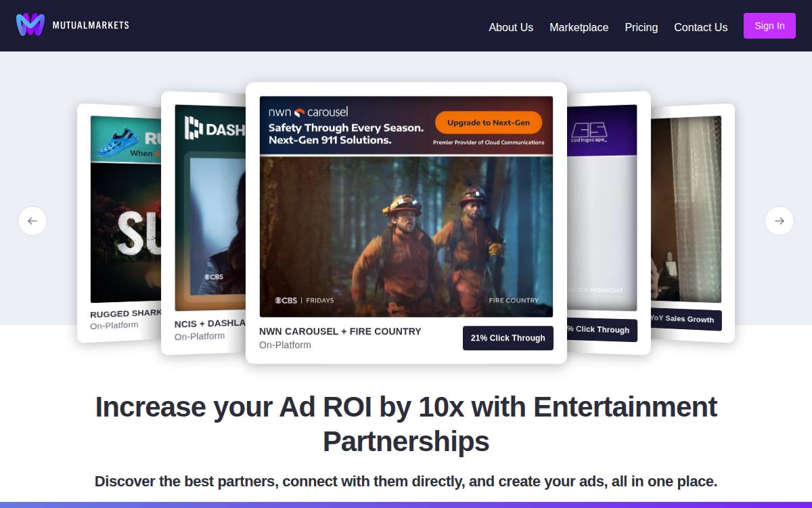Click the Increase your Ad ROI headline
Image resolution: width=812 pixels, height=508 pixels.
[406, 424]
